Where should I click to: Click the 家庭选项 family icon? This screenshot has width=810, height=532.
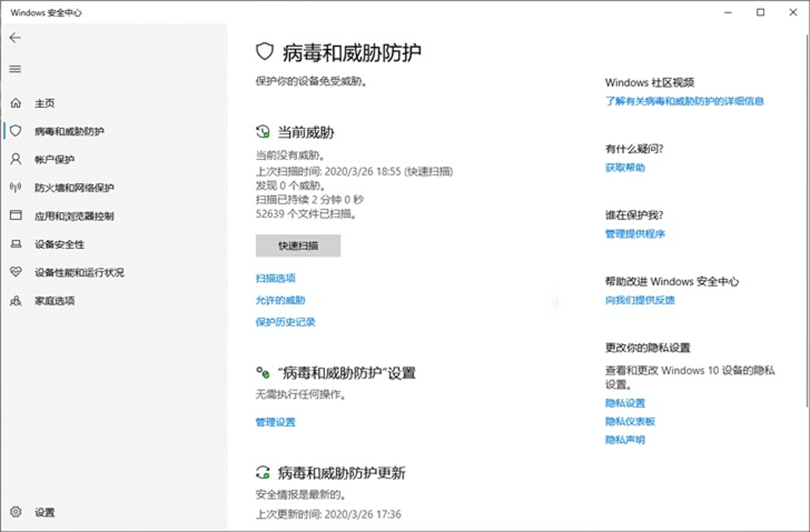pyautogui.click(x=16, y=301)
